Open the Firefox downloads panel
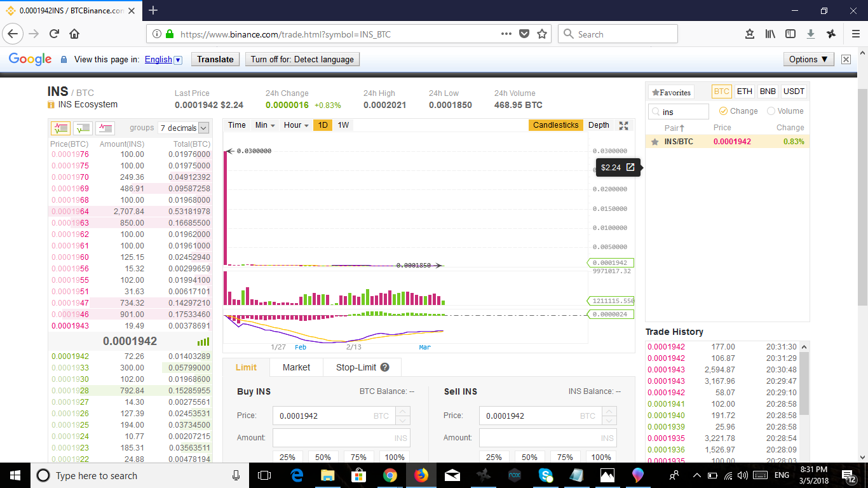 click(811, 34)
